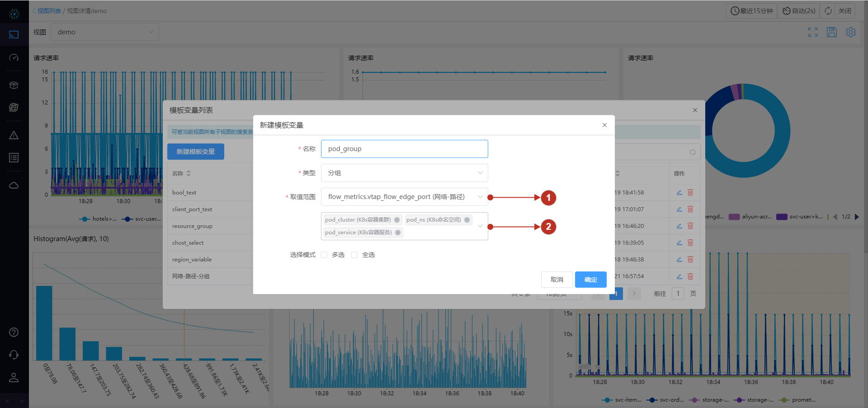This screenshot has width=868, height=408.
Task: Click the pod_group name input field
Action: [x=404, y=148]
